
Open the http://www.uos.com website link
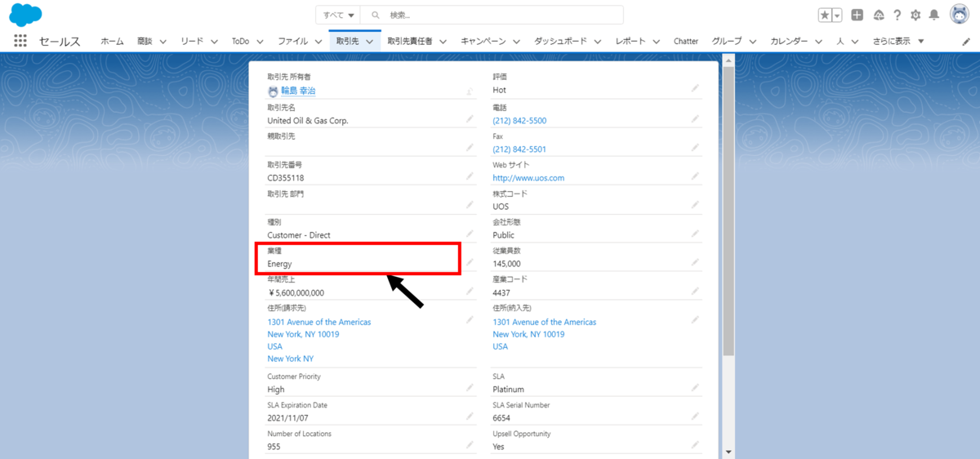[528, 178]
